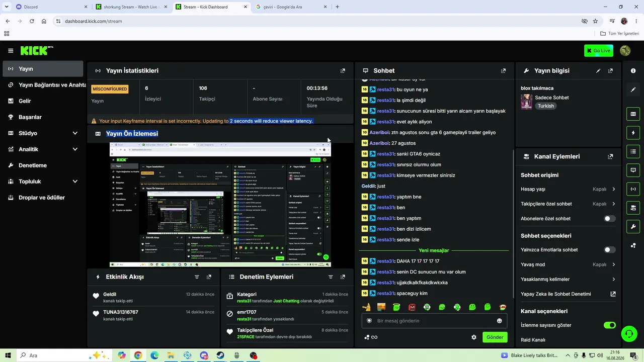Pop out the Yayın İstatistikleri panel
Viewport: 644px width, 362px height.
(343, 71)
